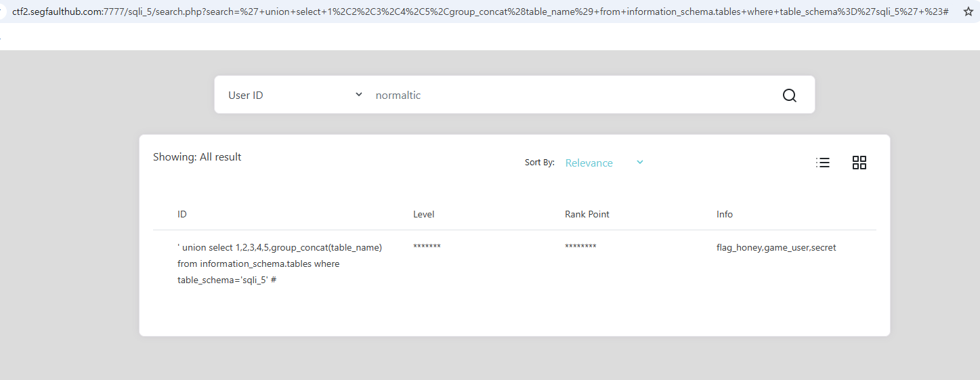Click the flag_honey,game_user,secret cell

pyautogui.click(x=776, y=248)
